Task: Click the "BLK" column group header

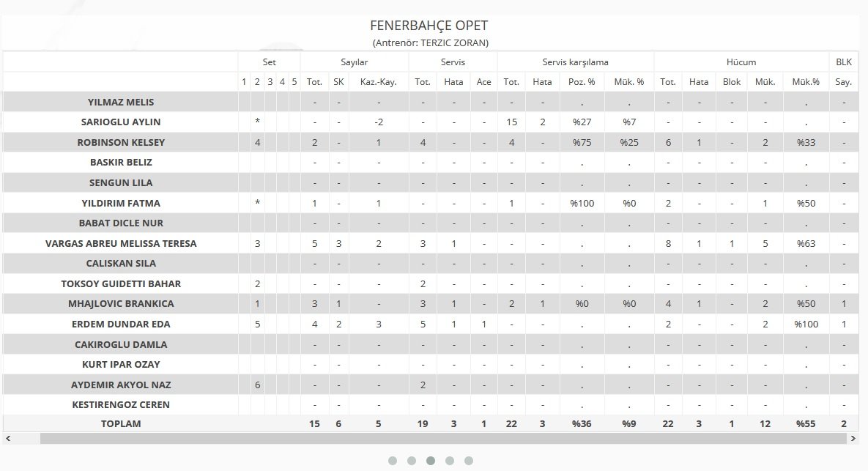Action: (843, 62)
